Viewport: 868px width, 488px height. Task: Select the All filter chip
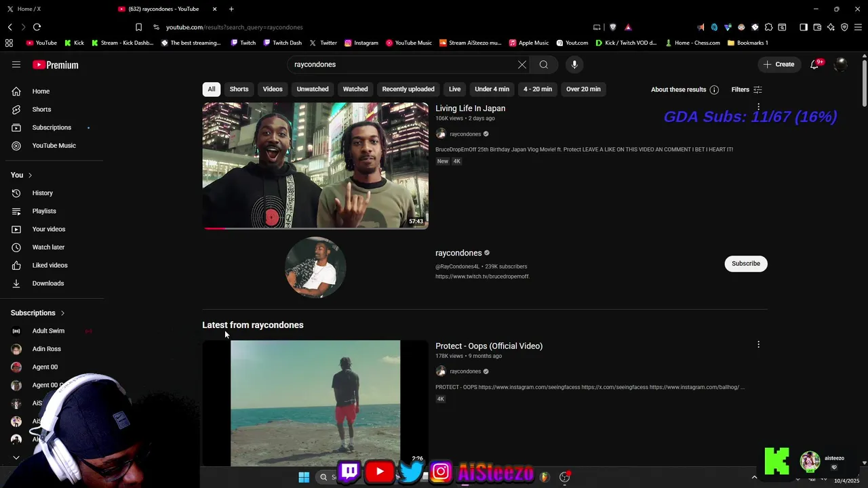click(212, 89)
